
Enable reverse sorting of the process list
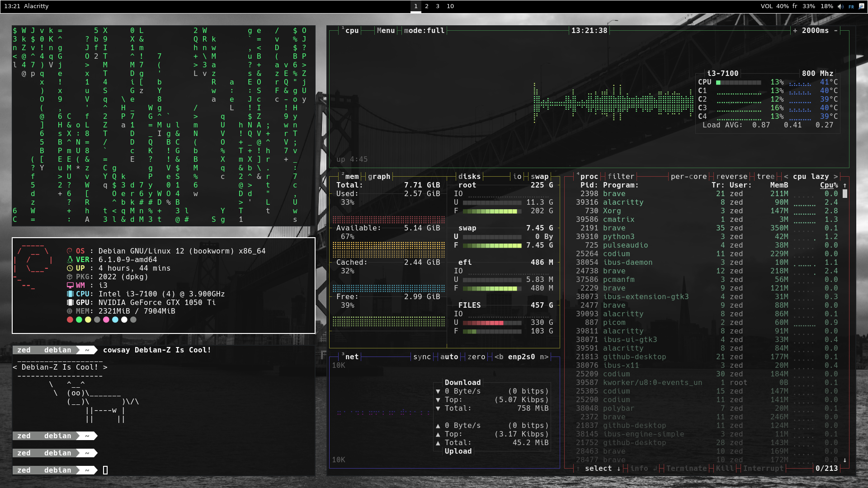click(731, 176)
